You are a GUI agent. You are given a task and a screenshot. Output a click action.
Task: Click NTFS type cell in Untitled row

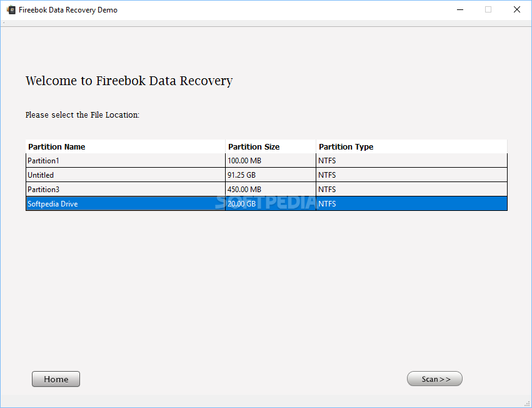(411, 175)
